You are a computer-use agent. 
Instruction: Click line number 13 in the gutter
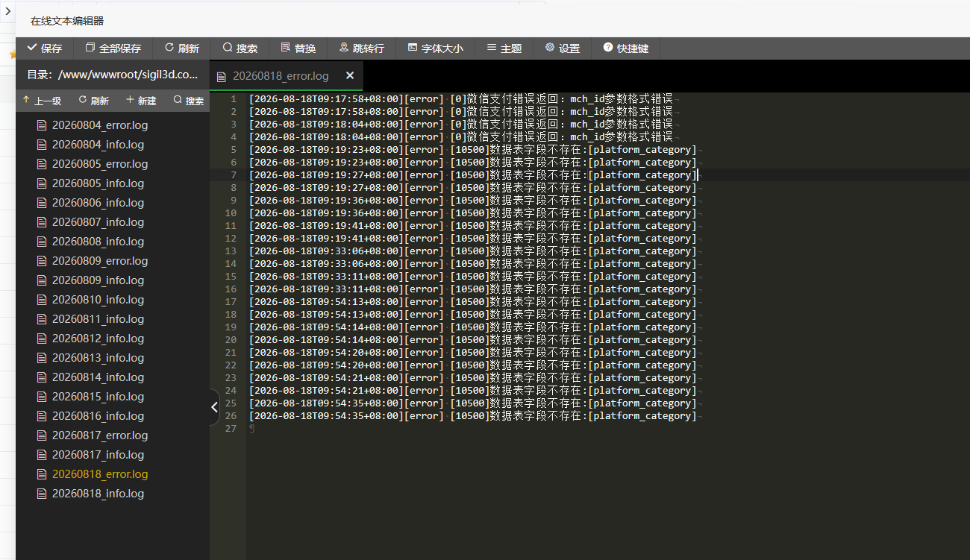231,251
